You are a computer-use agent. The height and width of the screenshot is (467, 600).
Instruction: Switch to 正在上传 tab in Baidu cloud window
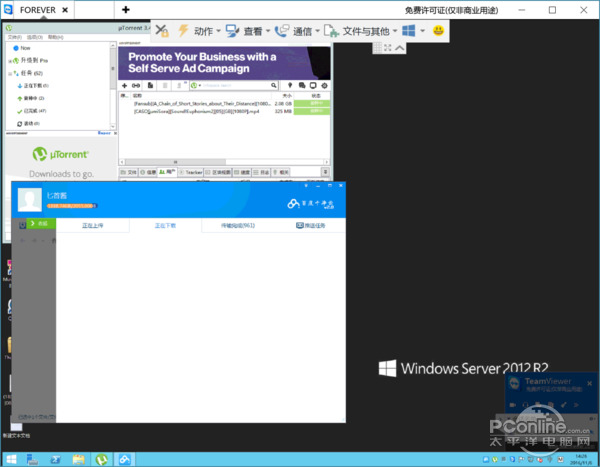pyautogui.click(x=93, y=225)
